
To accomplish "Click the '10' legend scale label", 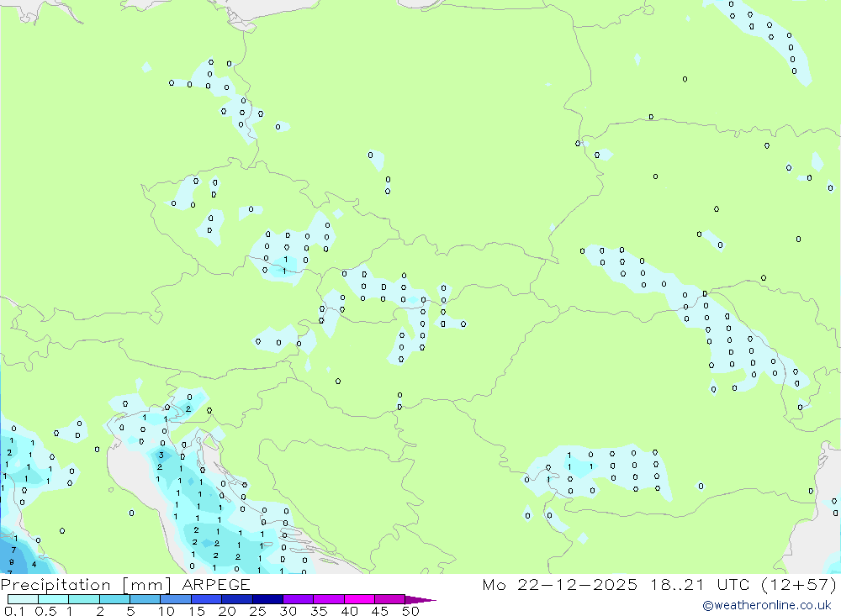I will 167,611.
